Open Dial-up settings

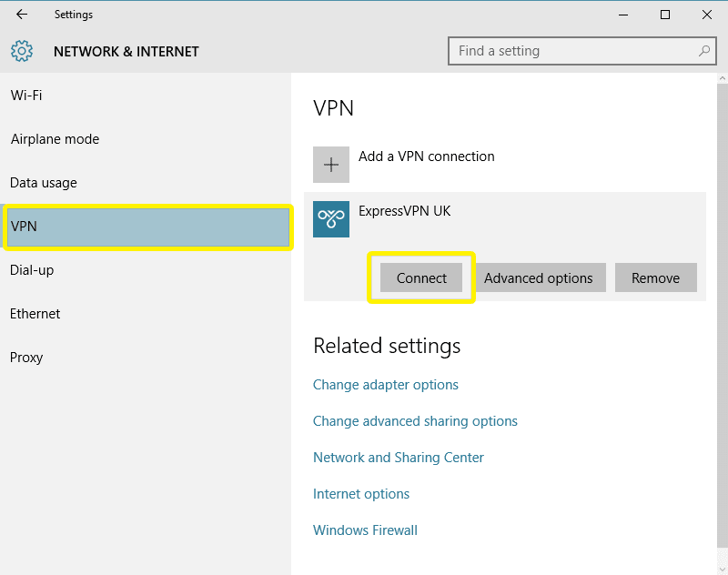coord(32,270)
